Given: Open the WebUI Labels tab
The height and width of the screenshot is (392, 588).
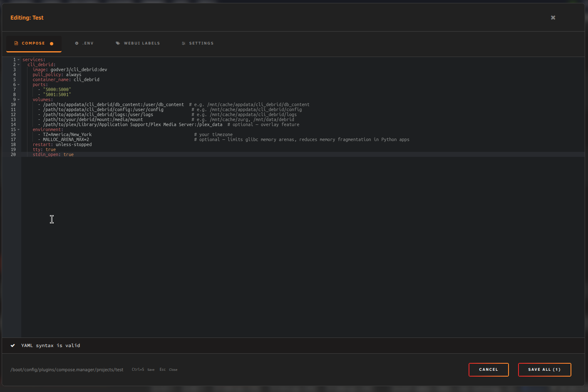Looking at the screenshot, I should click(138, 43).
